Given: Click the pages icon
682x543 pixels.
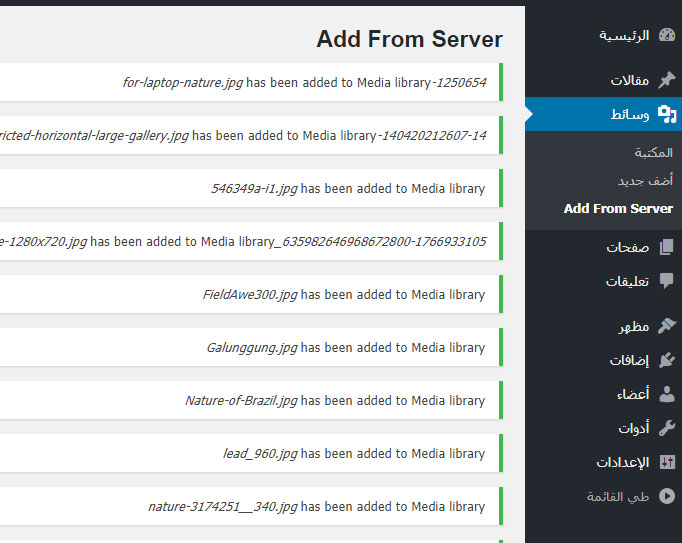Looking at the screenshot, I should 666,247.
